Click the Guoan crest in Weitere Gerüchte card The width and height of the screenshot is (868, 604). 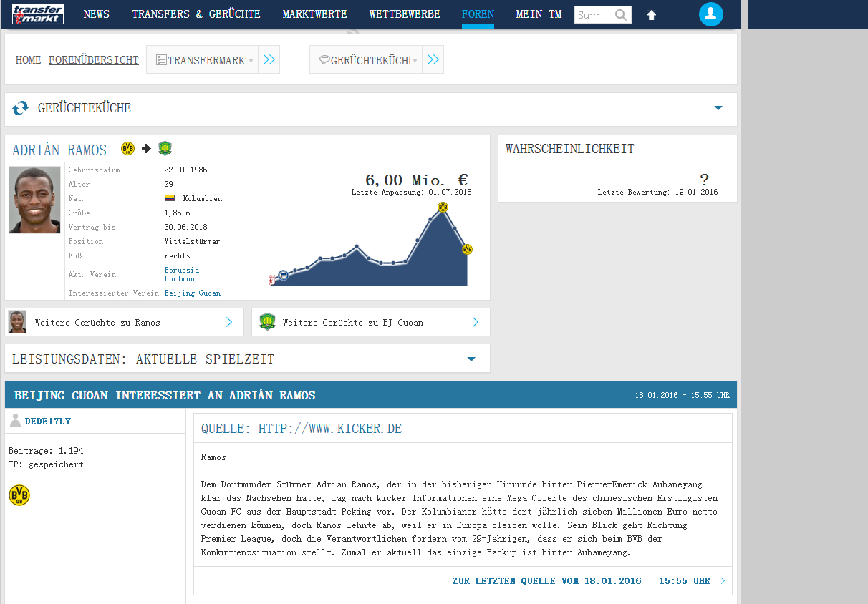click(x=267, y=322)
